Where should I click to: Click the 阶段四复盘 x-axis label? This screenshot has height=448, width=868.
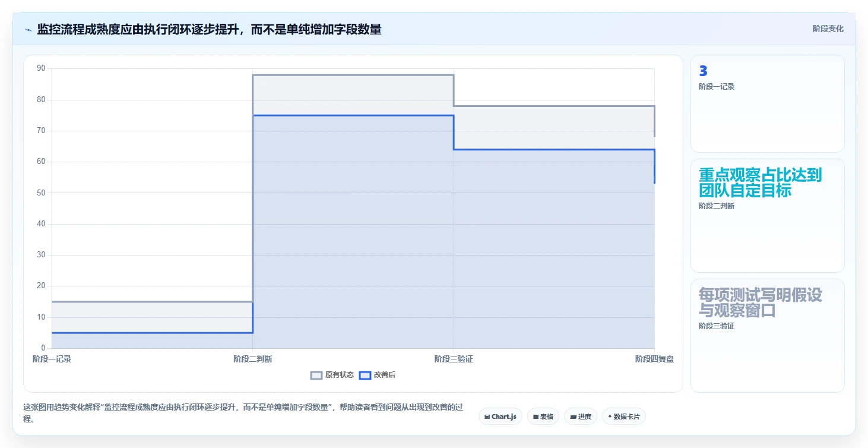pos(654,359)
